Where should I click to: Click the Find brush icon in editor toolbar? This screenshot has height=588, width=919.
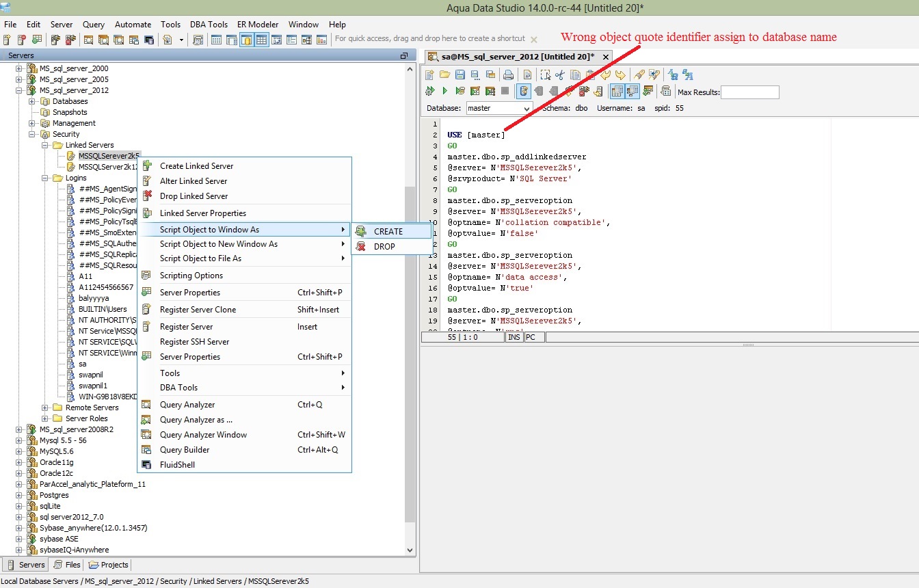639,75
